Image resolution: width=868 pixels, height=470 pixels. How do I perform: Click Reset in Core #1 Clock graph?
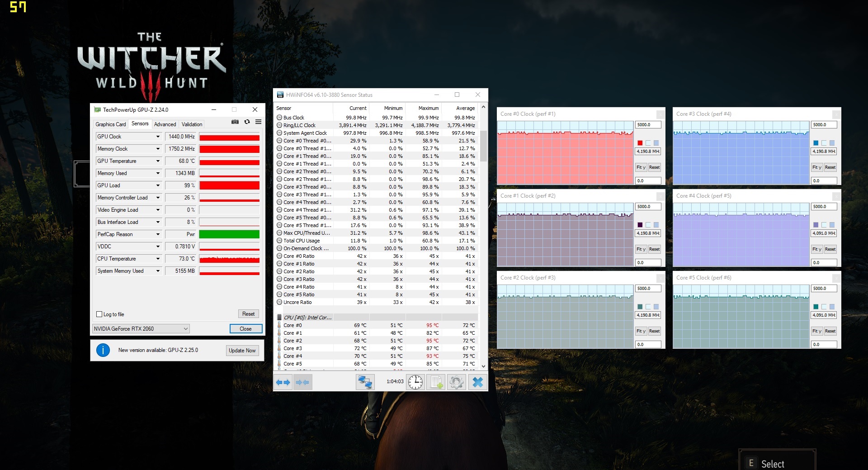[x=654, y=249]
